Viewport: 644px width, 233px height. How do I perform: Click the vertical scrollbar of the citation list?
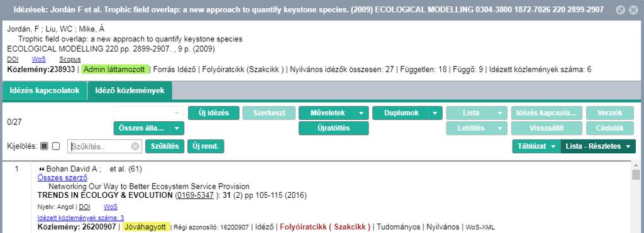(x=636, y=197)
